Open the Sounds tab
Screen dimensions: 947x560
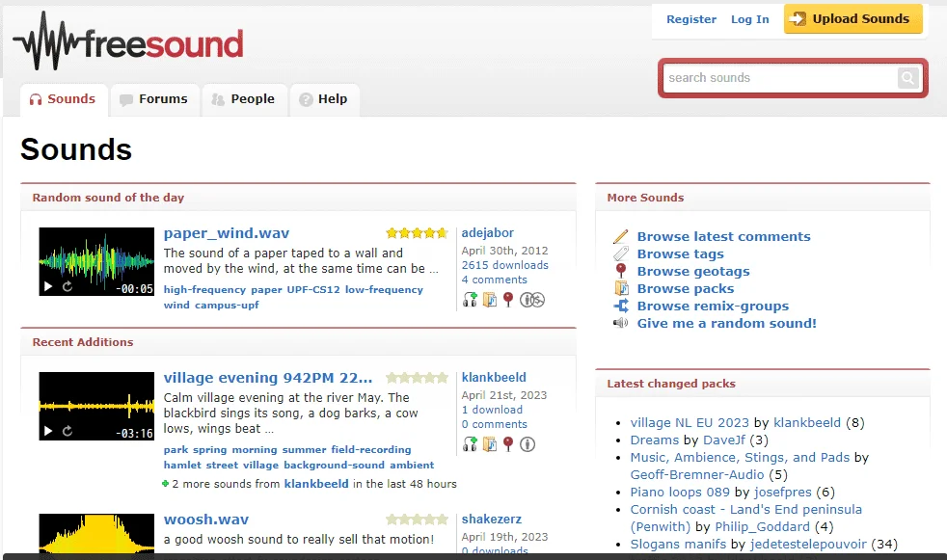coord(64,99)
